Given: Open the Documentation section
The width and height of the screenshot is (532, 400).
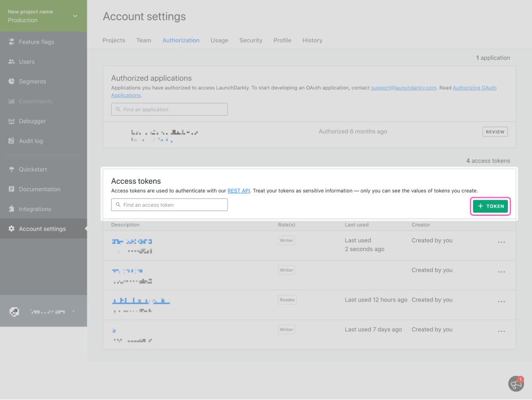Looking at the screenshot, I should tap(40, 189).
